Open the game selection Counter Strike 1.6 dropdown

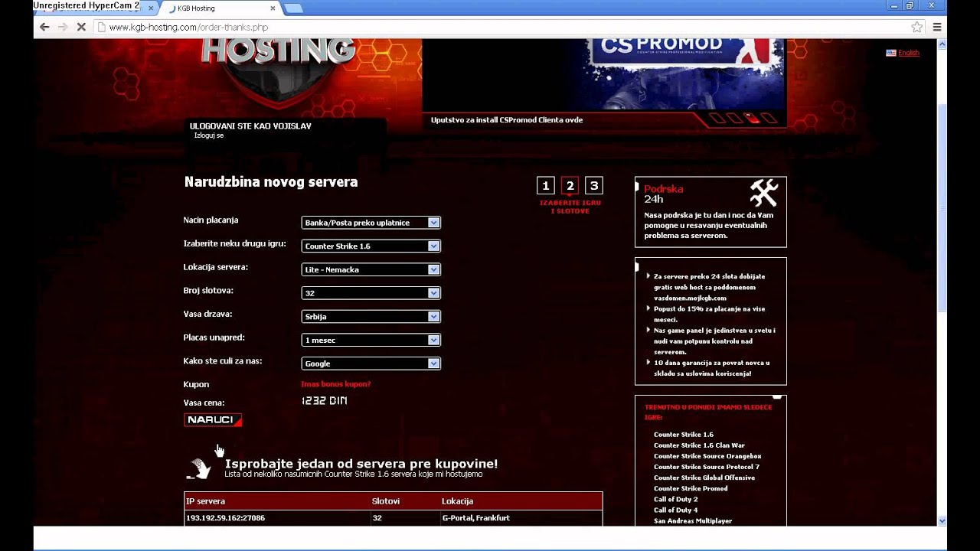371,246
